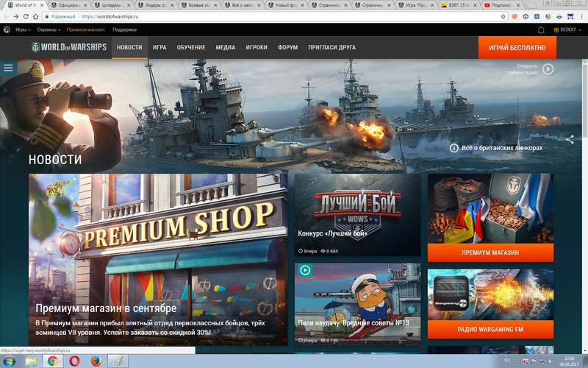The width and height of the screenshot is (588, 368).
Task: Click the World of Warships logo
Action: click(69, 47)
